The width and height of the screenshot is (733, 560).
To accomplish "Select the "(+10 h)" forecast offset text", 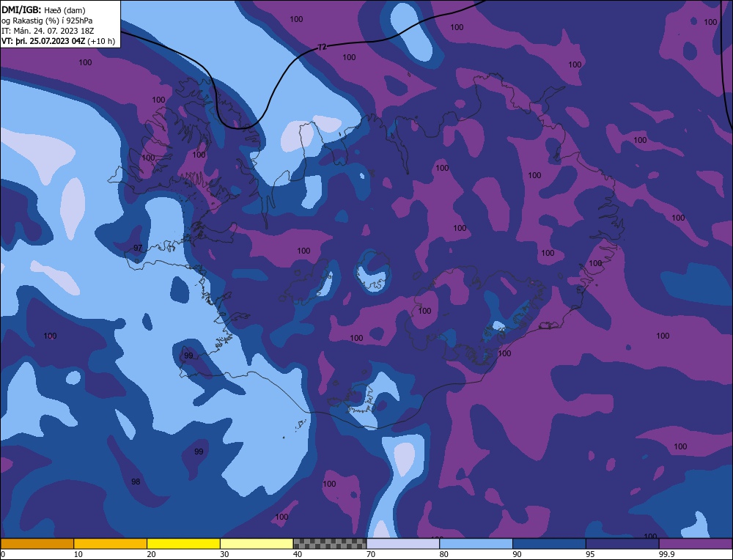I will [101, 41].
